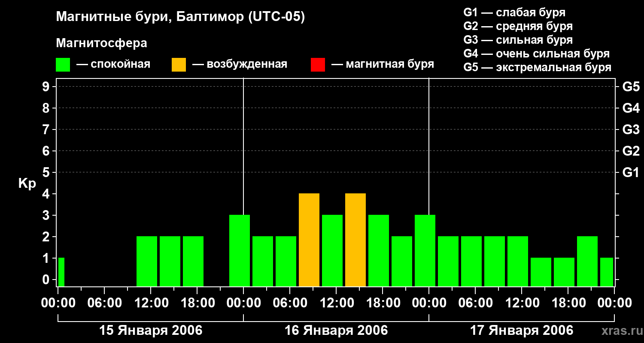Click the '17 Января 2006' date label
644x343 pixels.
pos(522,331)
